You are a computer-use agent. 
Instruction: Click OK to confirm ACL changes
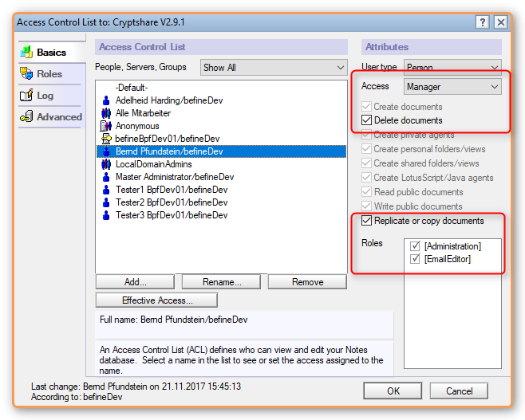coord(393,391)
